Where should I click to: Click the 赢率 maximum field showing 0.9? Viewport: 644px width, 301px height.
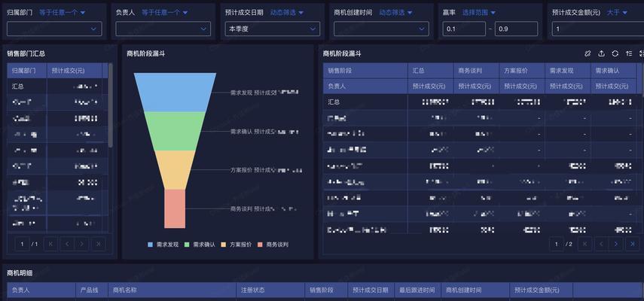pyautogui.click(x=516, y=29)
